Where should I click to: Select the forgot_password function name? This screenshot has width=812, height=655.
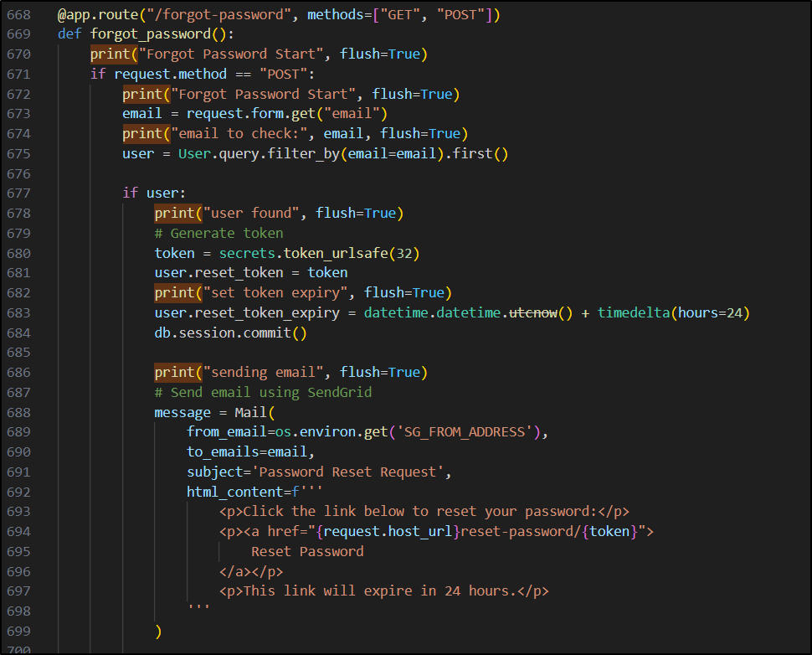[x=150, y=34]
